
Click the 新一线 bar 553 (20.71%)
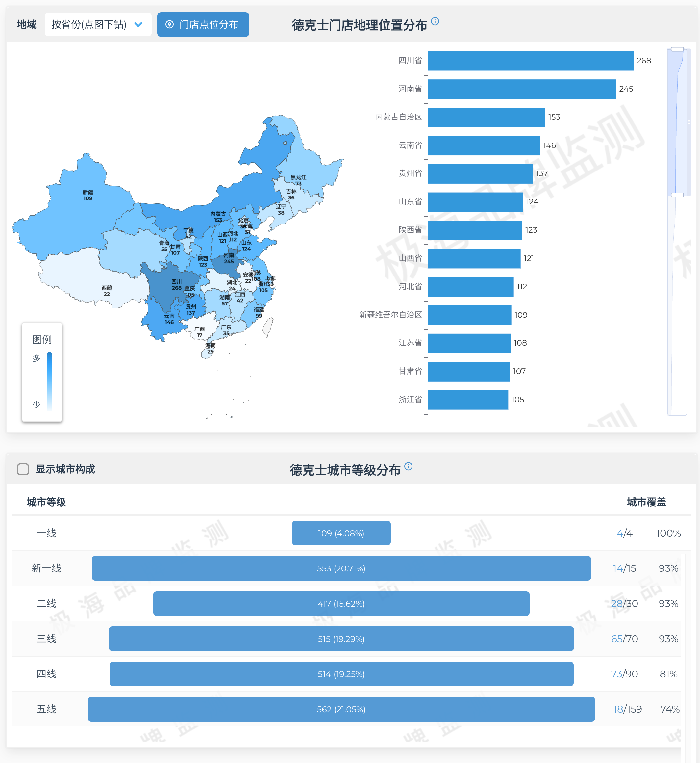pos(341,568)
